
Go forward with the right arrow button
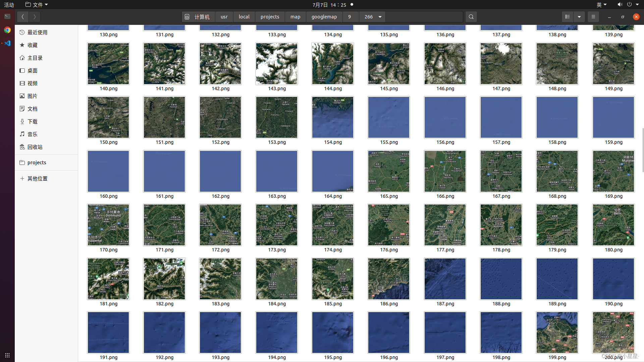[x=35, y=17]
